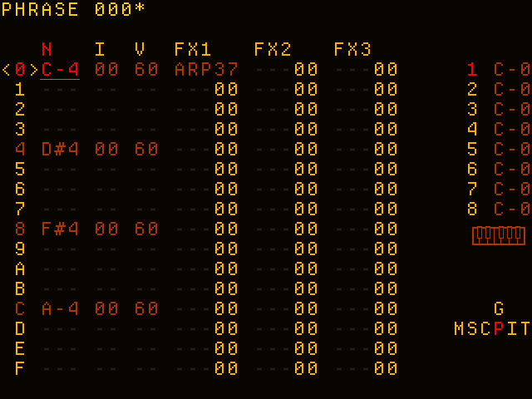Image resolution: width=532 pixels, height=399 pixels.
Task: Select track 5 note C-0
Action: (512, 150)
